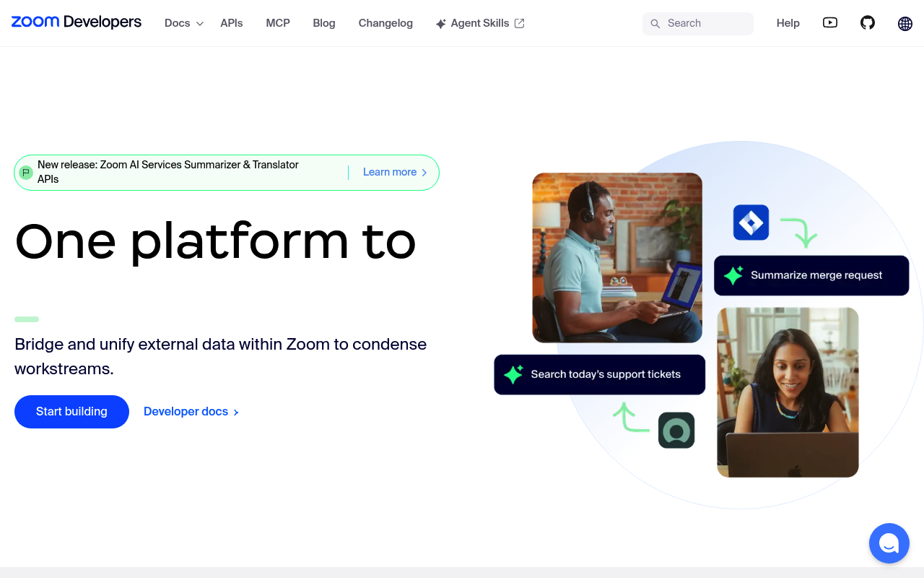924x578 pixels.
Task: Navigate to the Blog
Action: tap(324, 23)
